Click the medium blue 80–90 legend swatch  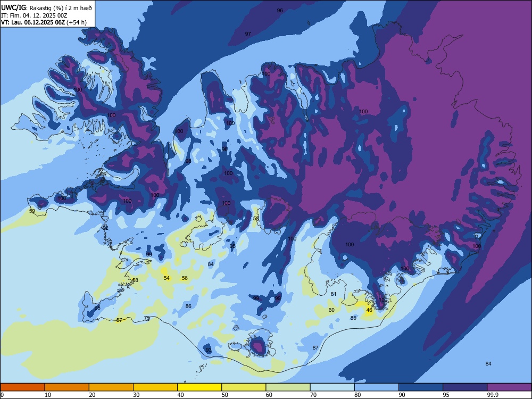coord(377,387)
